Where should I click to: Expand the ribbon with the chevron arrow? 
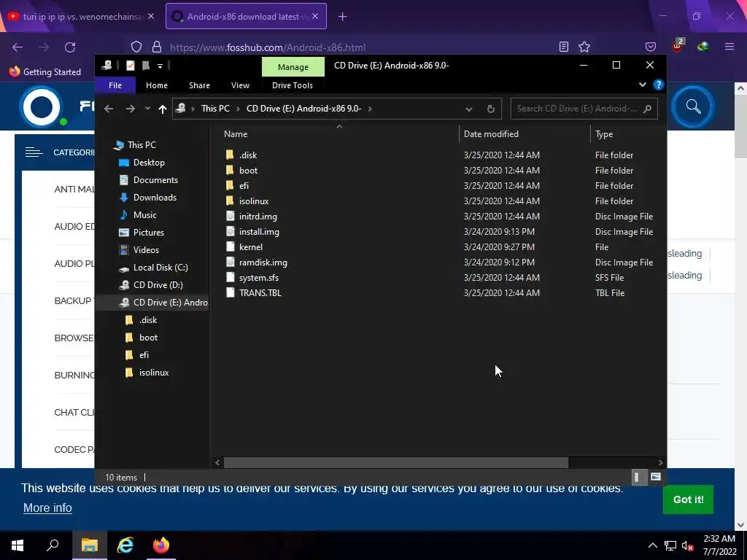point(642,85)
